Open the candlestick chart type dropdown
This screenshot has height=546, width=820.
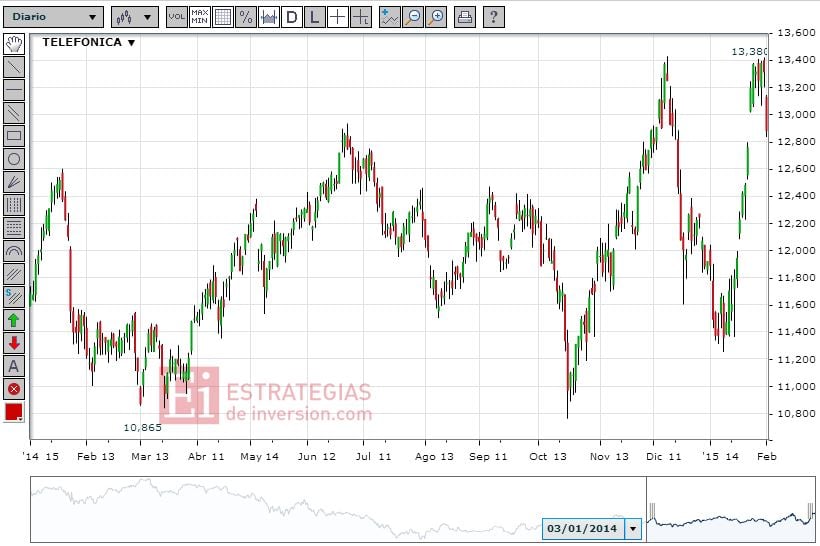point(134,17)
